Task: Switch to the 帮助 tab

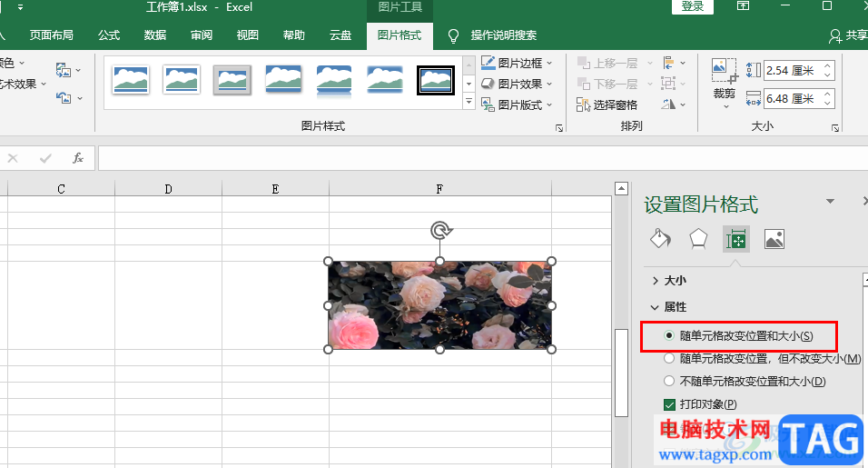Action: (x=294, y=35)
